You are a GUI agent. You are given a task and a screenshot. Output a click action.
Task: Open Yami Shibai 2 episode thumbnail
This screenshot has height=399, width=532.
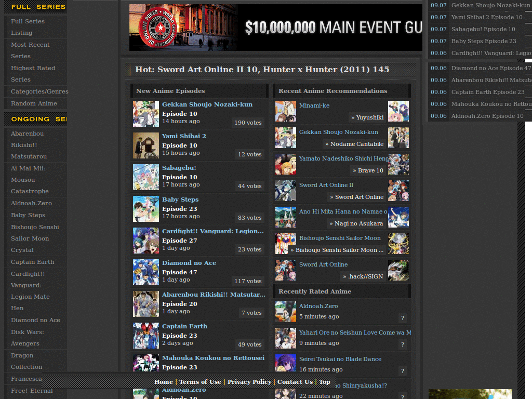(146, 145)
